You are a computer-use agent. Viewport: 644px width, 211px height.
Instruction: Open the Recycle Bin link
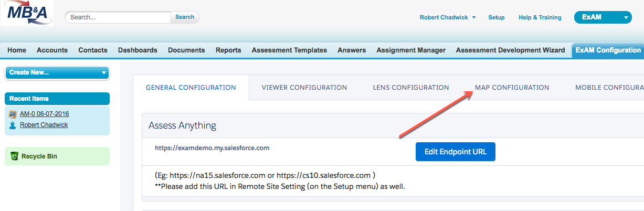(39, 156)
